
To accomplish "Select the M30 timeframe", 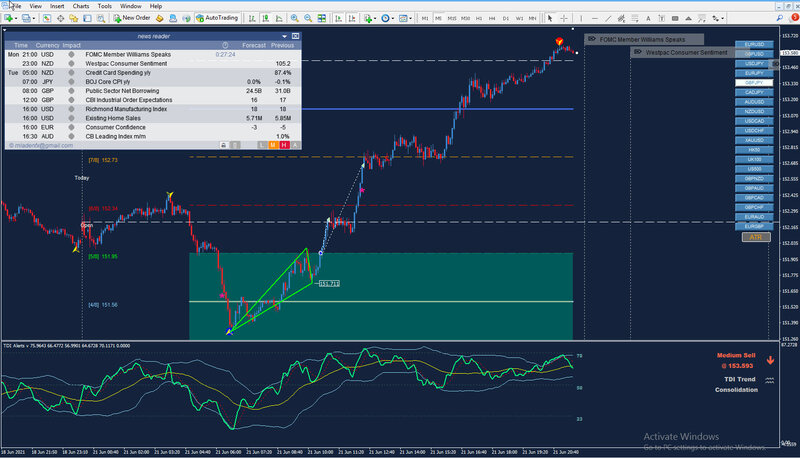I will point(465,18).
